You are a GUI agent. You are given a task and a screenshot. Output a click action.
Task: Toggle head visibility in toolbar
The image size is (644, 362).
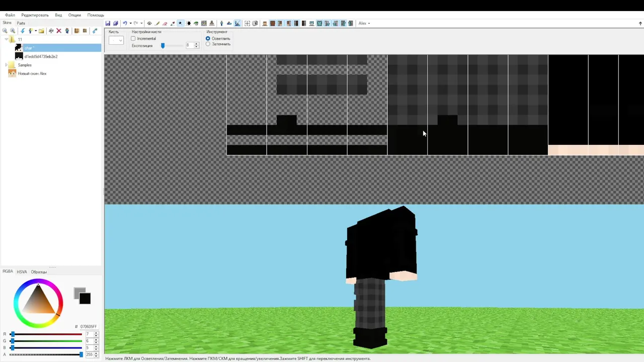coord(265,23)
